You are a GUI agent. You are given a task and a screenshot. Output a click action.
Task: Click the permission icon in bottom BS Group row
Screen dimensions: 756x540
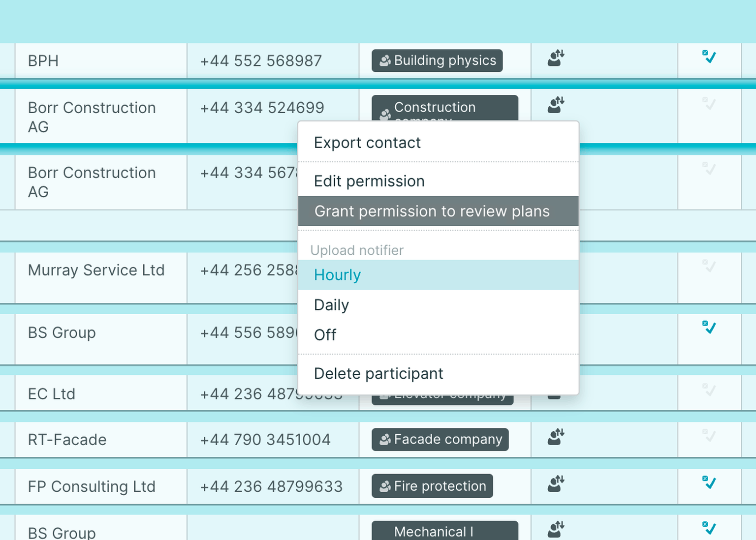click(556, 529)
